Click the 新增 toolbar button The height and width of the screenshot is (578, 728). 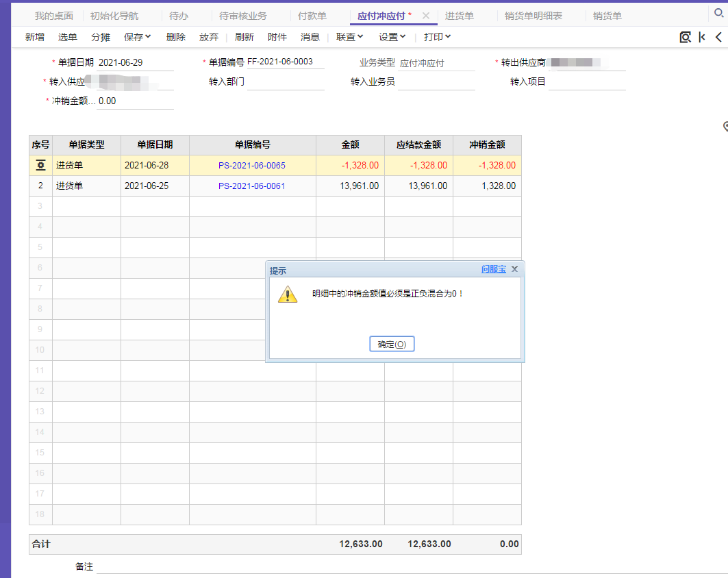pos(35,37)
